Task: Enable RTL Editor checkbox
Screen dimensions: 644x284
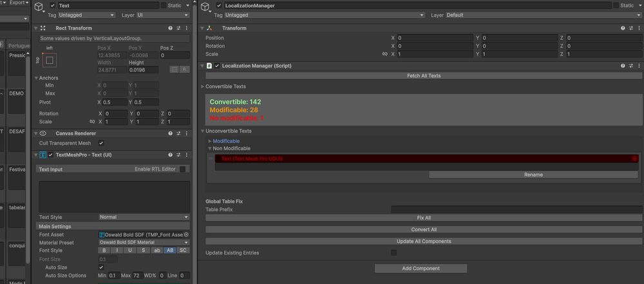Action: [x=182, y=169]
